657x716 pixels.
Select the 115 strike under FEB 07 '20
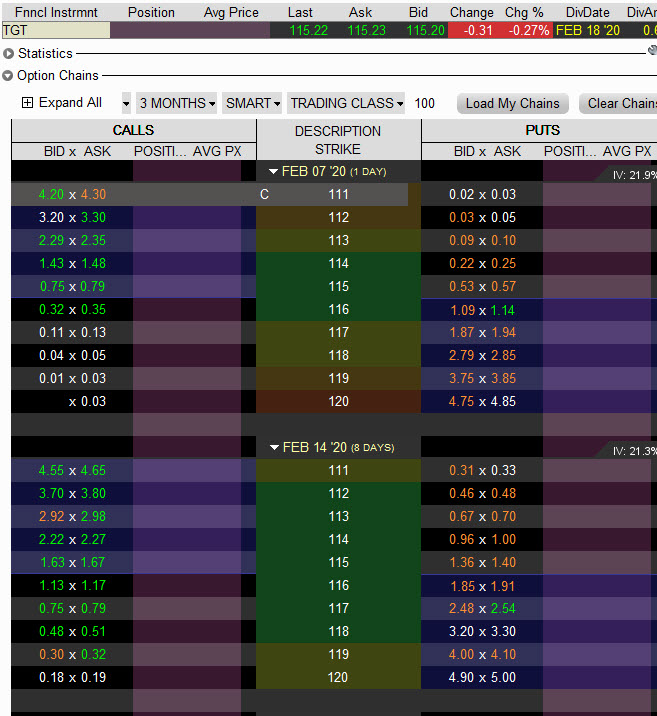[x=338, y=286]
